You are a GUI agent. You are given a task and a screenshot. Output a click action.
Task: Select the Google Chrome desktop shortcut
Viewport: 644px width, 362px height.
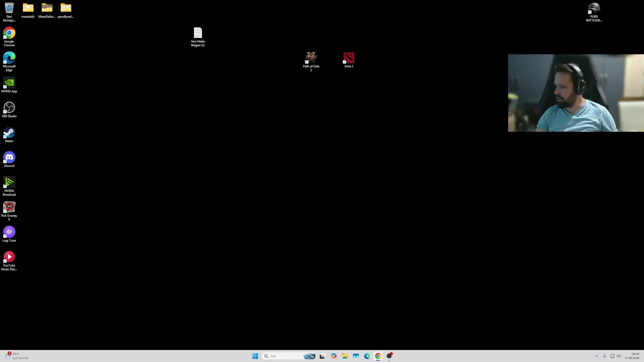[9, 37]
